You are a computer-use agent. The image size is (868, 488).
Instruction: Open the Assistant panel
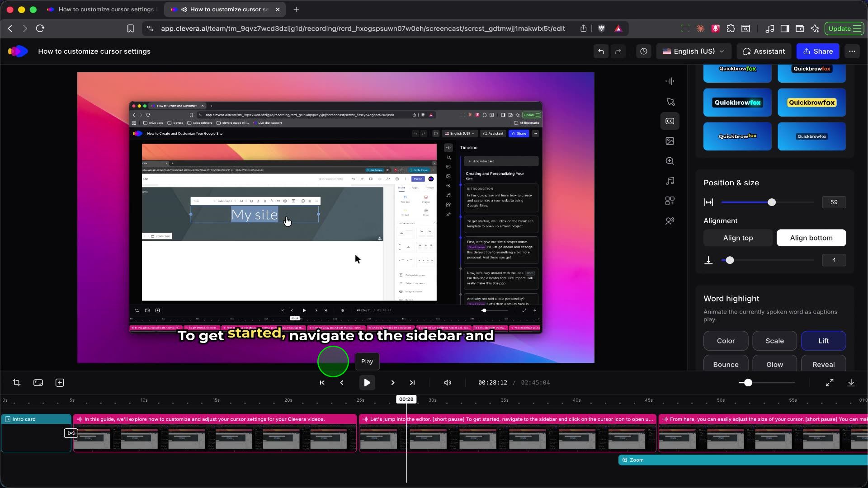click(764, 52)
